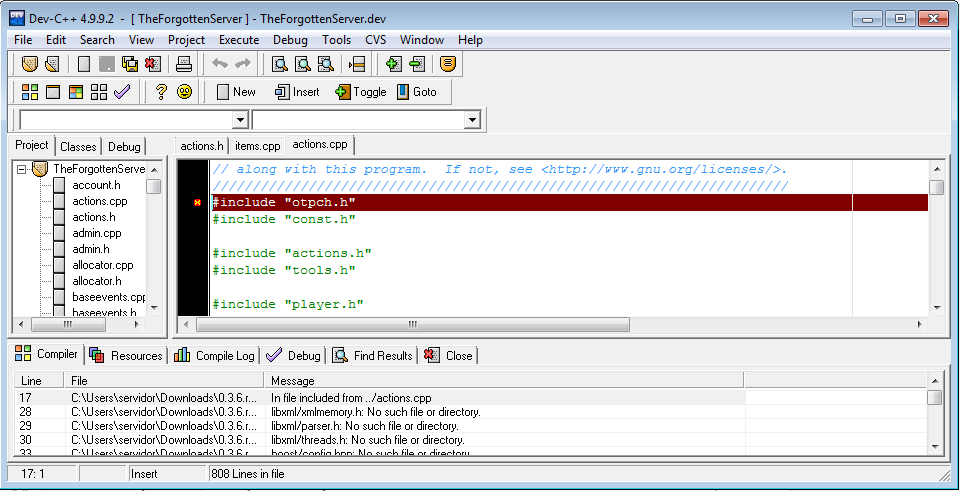Image resolution: width=960 pixels, height=491 pixels.
Task: Click Add to Project green plus icon
Action: pyautogui.click(x=394, y=64)
